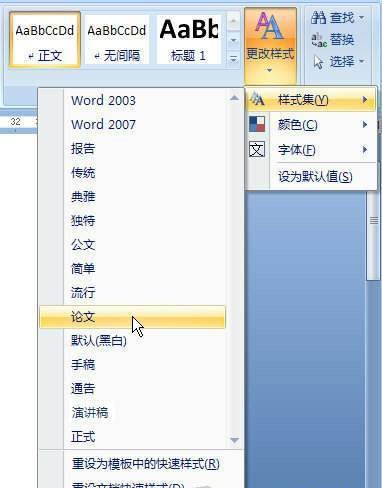The width and height of the screenshot is (382, 488).
Task: Select Word 2007 style set
Action: click(x=132, y=124)
